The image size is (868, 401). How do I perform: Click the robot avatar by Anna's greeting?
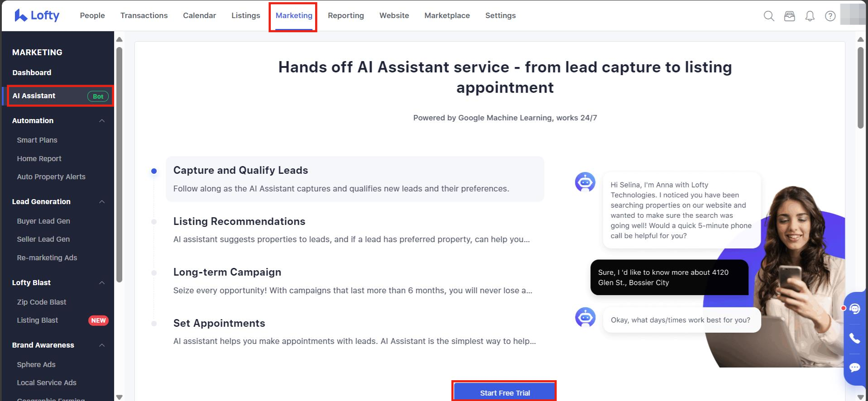pyautogui.click(x=585, y=182)
